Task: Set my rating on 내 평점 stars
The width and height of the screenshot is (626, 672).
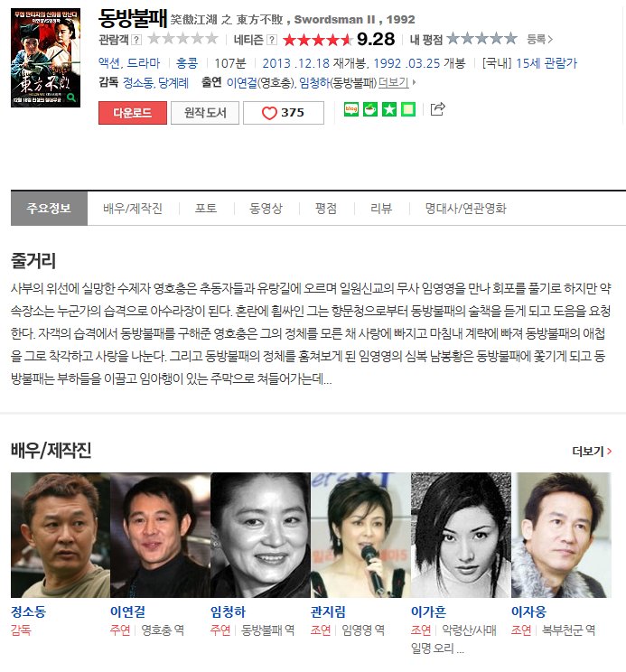Action: pyautogui.click(x=481, y=39)
